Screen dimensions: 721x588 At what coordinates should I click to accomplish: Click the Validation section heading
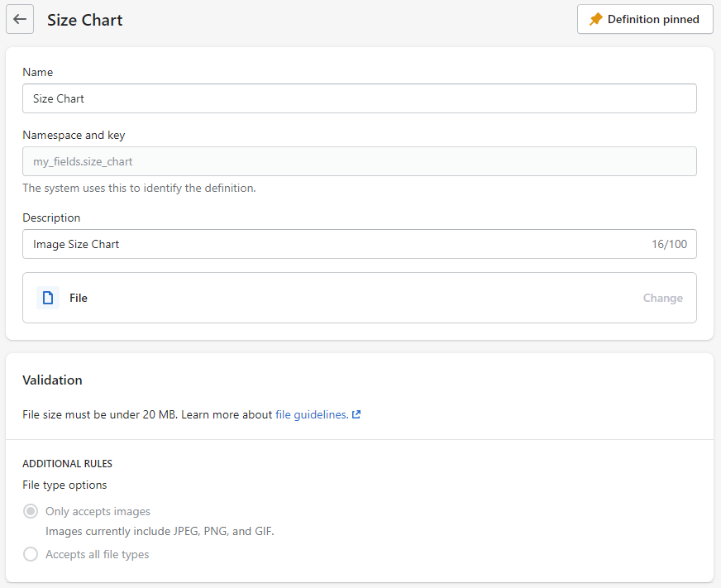coord(52,380)
